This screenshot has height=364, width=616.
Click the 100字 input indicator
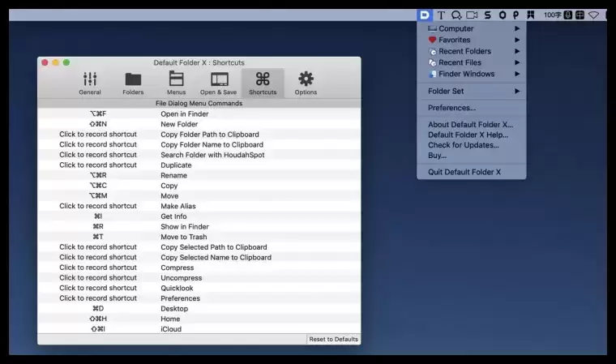tap(552, 15)
